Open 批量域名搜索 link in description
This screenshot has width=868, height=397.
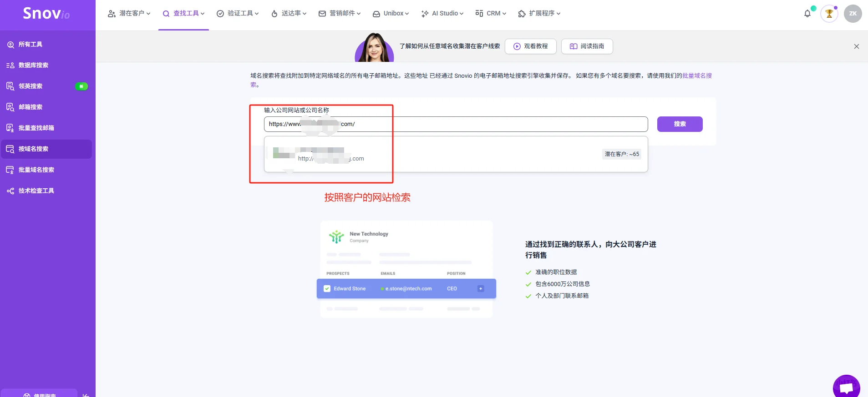point(697,76)
